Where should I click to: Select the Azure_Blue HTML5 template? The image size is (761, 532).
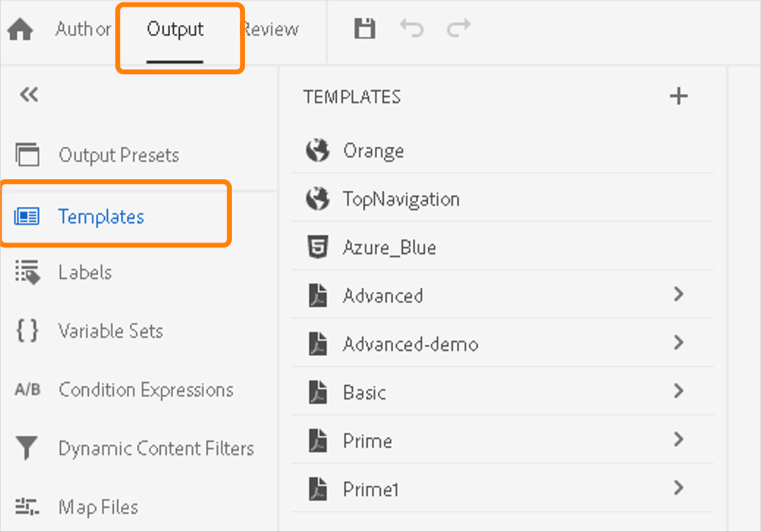pyautogui.click(x=389, y=248)
